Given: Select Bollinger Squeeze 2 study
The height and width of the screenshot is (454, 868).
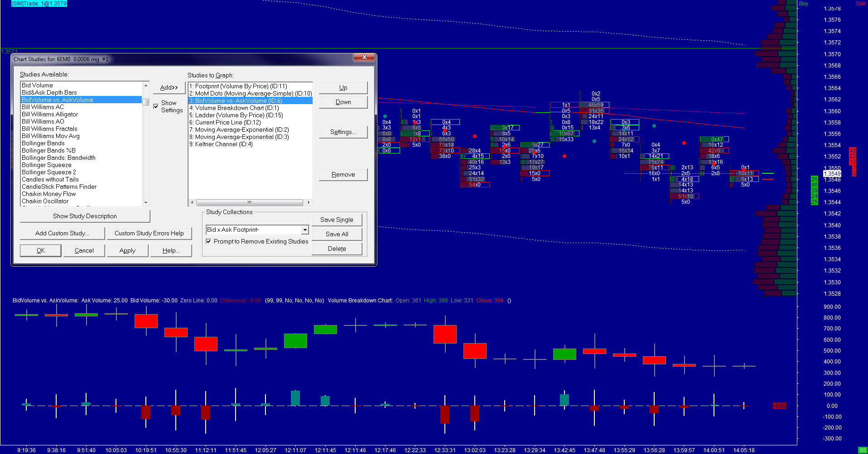Looking at the screenshot, I should pyautogui.click(x=82, y=172).
